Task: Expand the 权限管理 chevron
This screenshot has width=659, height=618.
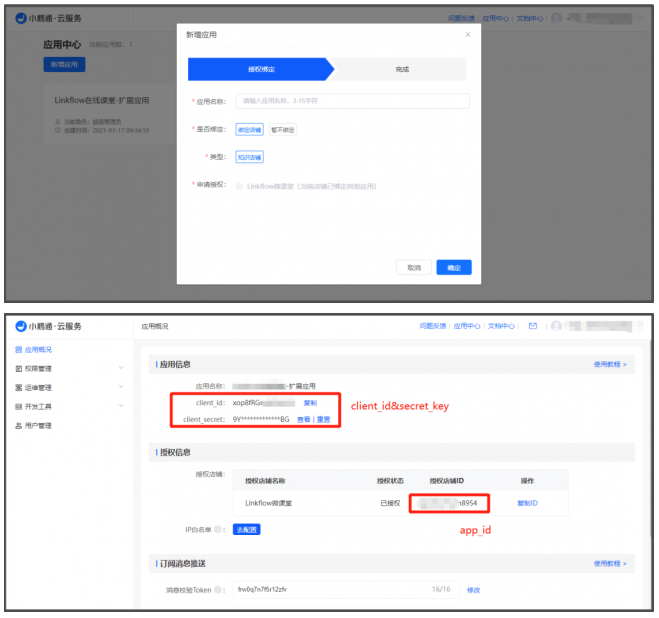Action: pyautogui.click(x=121, y=368)
